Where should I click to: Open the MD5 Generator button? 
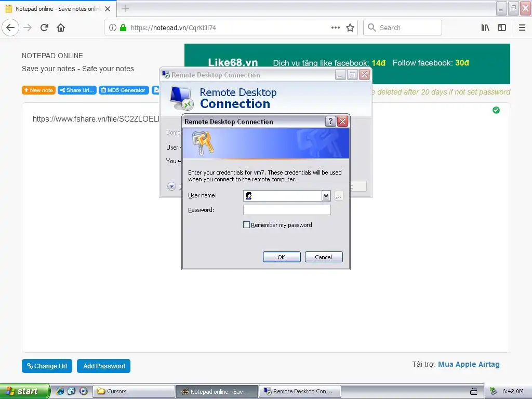coord(124,90)
